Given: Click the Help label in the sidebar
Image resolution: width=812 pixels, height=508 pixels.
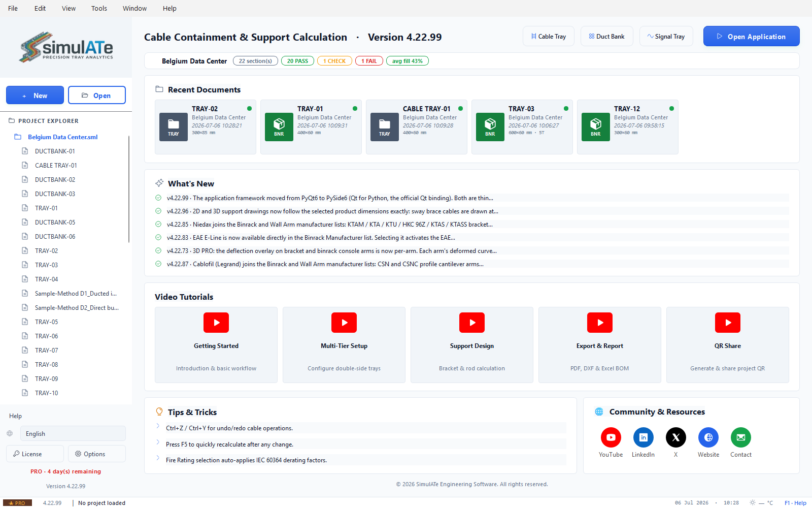Looking at the screenshot, I should pos(15,416).
